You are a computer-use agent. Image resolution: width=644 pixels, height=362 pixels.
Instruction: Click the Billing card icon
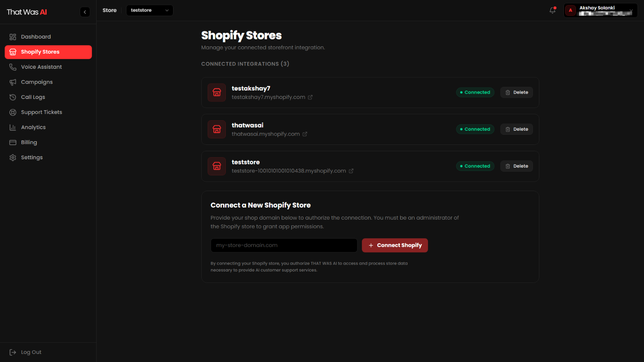[13, 142]
